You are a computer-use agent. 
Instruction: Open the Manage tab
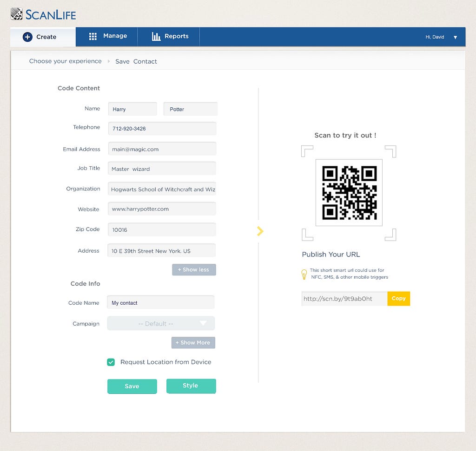click(x=106, y=37)
